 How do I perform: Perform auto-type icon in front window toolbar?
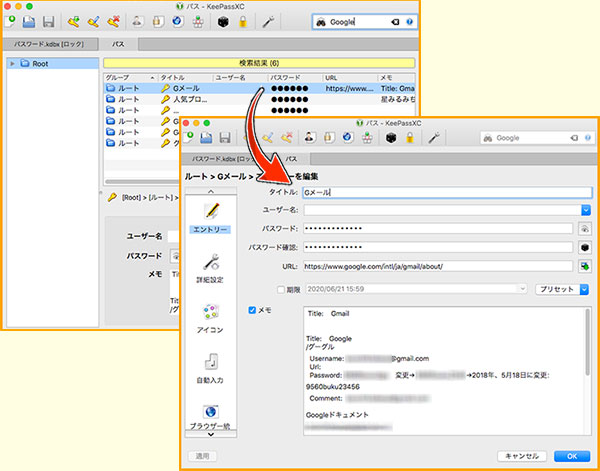pyautogui.click(x=367, y=137)
